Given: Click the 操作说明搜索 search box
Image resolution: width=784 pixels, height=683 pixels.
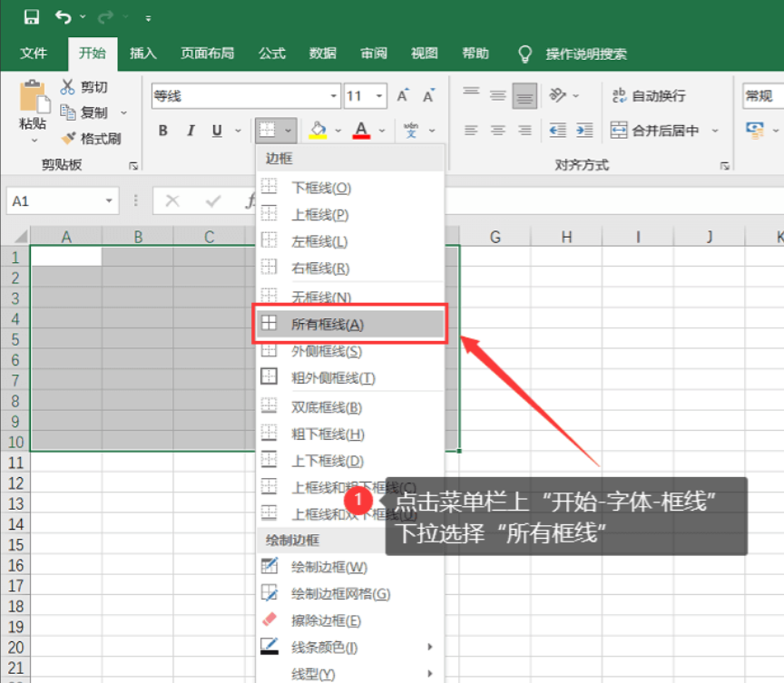Looking at the screenshot, I should 586,54.
